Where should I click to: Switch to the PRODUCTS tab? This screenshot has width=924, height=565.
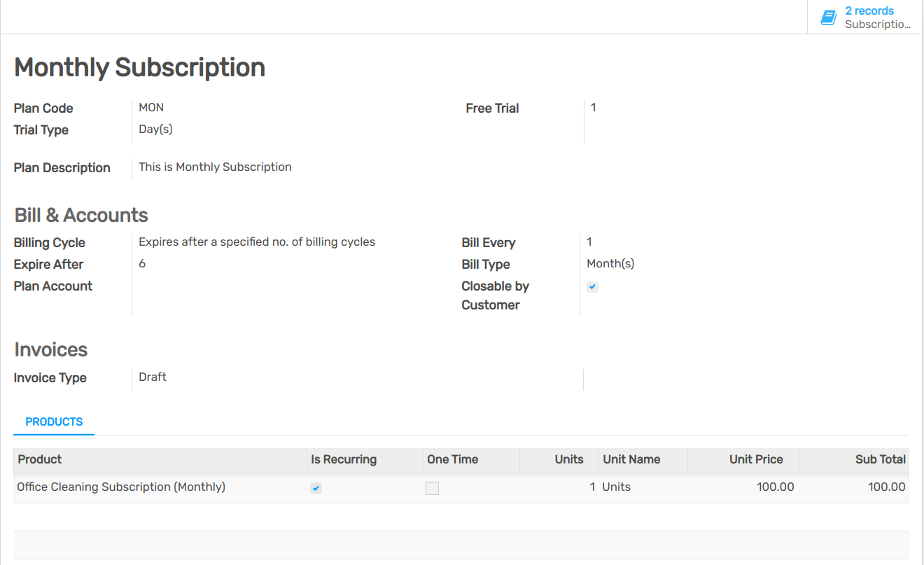tap(53, 421)
